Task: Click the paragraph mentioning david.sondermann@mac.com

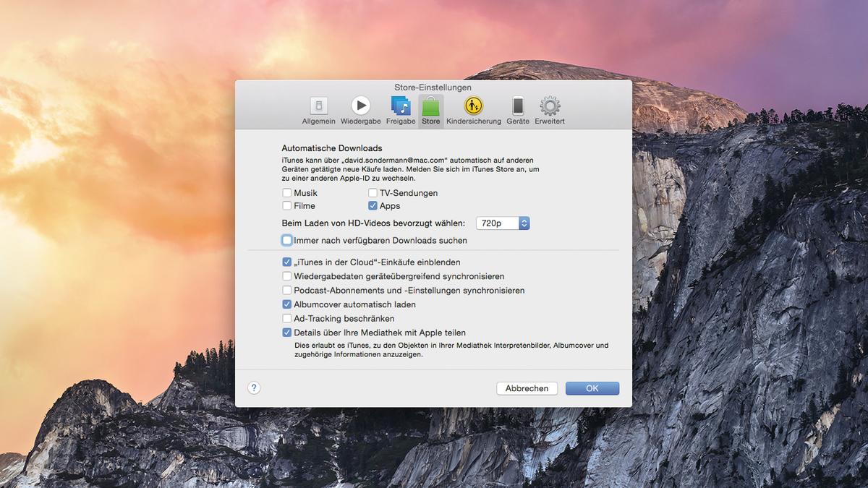Action: [412, 168]
